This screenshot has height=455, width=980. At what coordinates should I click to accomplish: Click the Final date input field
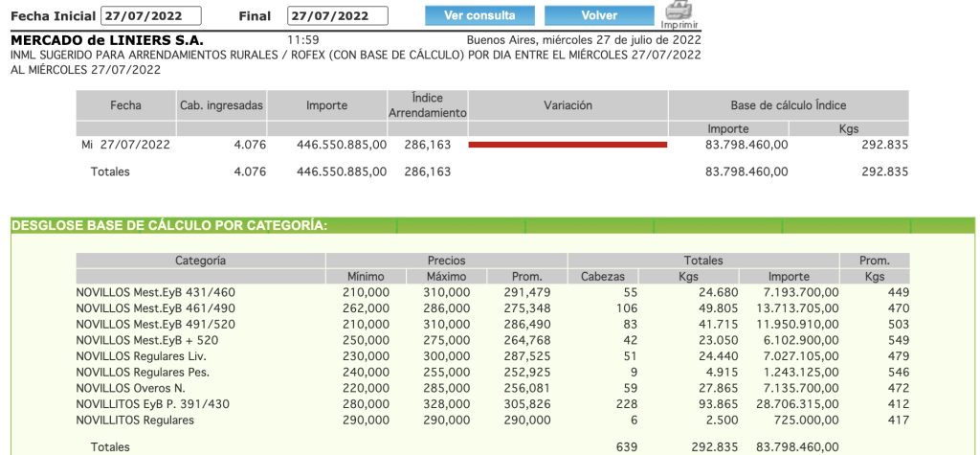tap(338, 15)
